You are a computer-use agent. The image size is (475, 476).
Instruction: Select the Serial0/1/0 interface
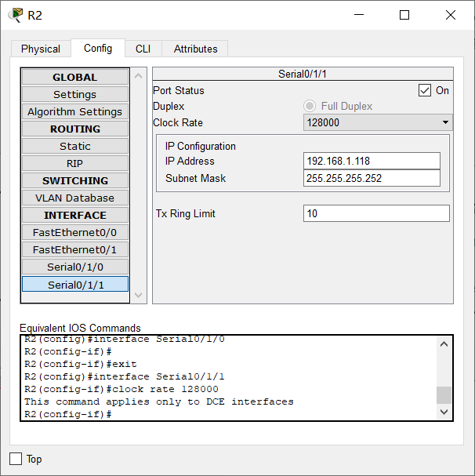tap(75, 267)
